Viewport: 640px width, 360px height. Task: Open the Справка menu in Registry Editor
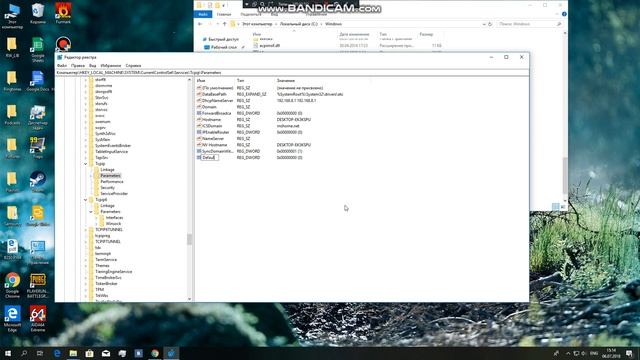(133, 65)
